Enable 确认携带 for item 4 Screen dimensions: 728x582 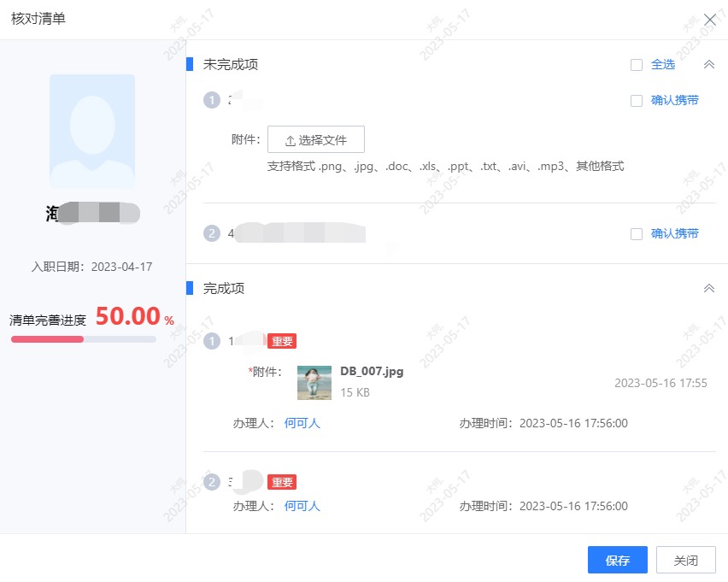637,233
